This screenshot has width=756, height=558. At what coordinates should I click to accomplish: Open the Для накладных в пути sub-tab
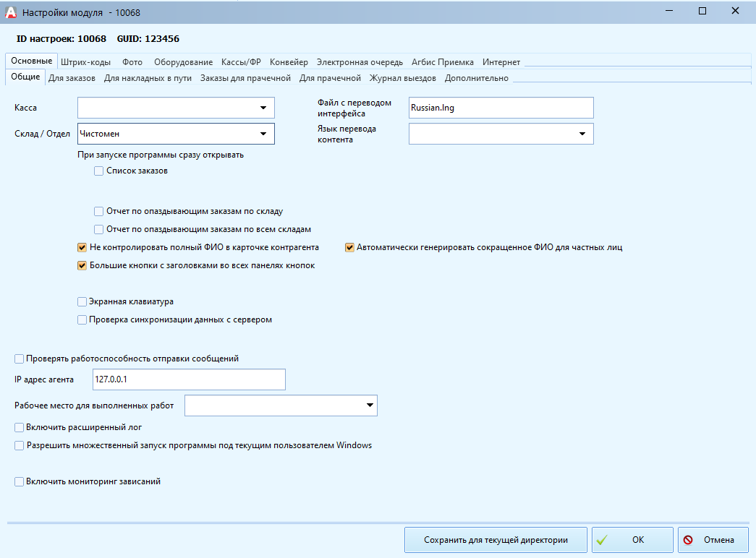[148, 78]
